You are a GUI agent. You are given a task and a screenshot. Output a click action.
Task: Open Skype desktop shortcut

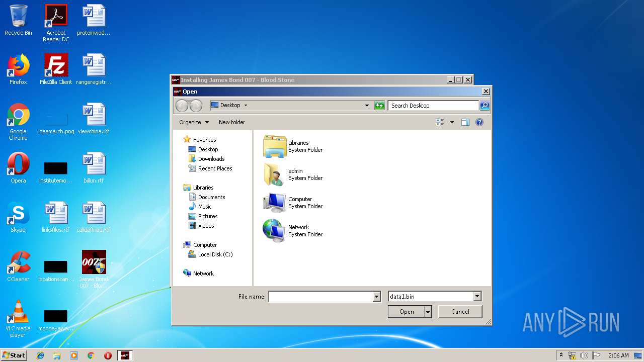click(x=18, y=217)
